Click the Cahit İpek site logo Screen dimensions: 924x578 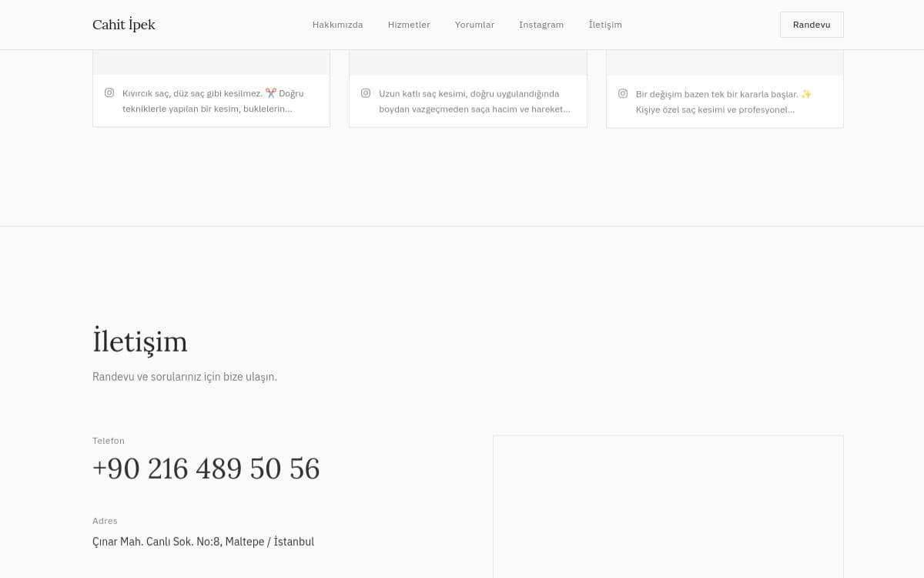(124, 25)
